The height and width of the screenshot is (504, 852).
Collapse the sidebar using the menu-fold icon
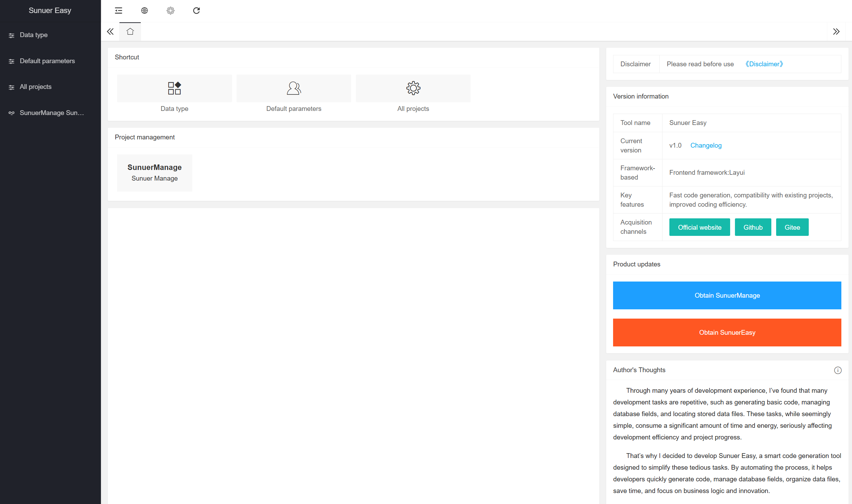point(118,11)
